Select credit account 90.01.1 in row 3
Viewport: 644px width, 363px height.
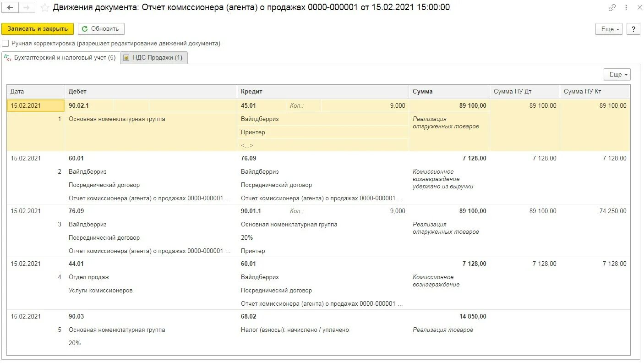tap(251, 211)
